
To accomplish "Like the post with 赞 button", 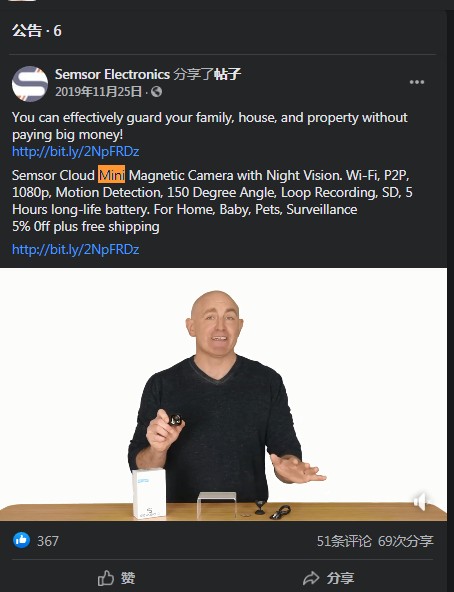I will (117, 578).
